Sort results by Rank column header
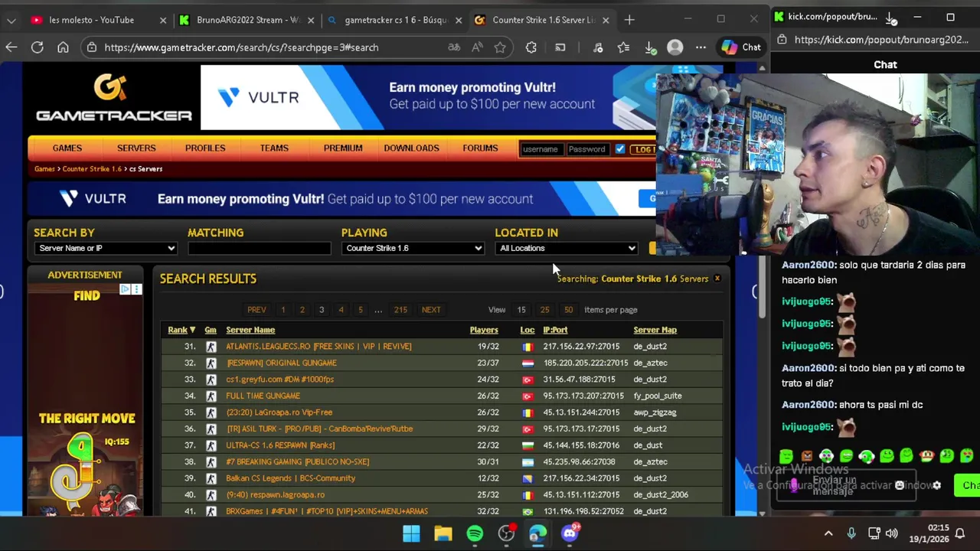Viewport: 980px width, 551px height. (x=181, y=330)
